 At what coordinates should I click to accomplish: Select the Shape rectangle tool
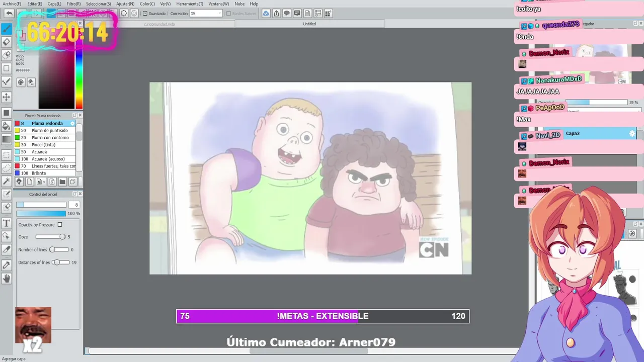7,68
